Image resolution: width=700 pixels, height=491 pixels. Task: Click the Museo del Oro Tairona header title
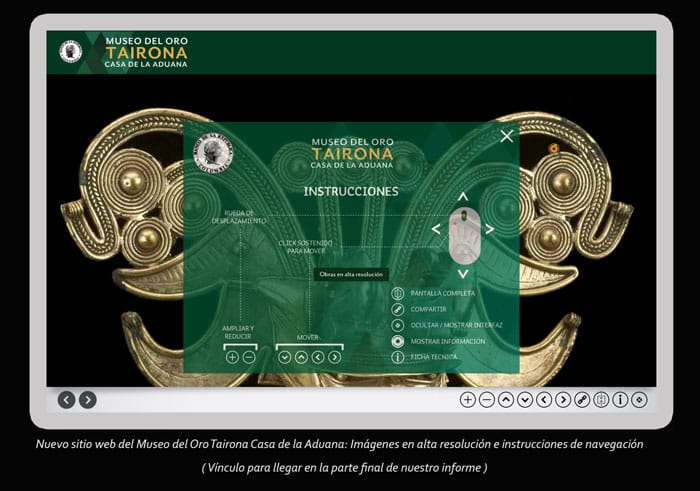pyautogui.click(x=146, y=52)
